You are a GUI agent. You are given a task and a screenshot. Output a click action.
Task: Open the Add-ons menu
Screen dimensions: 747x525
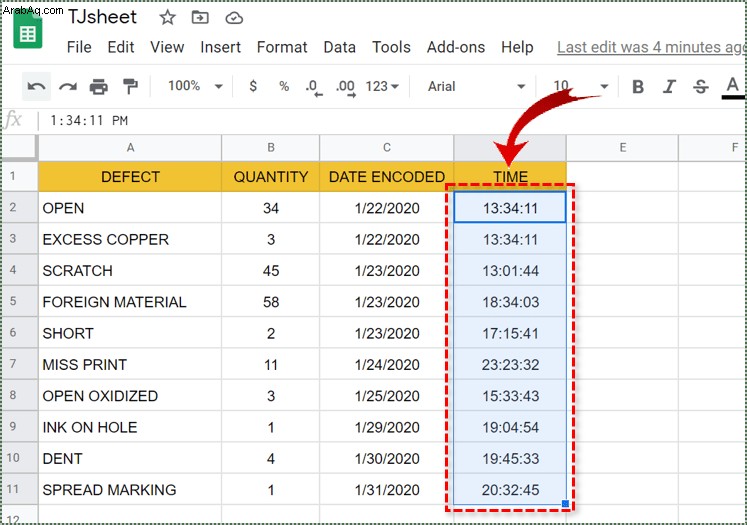click(x=456, y=47)
